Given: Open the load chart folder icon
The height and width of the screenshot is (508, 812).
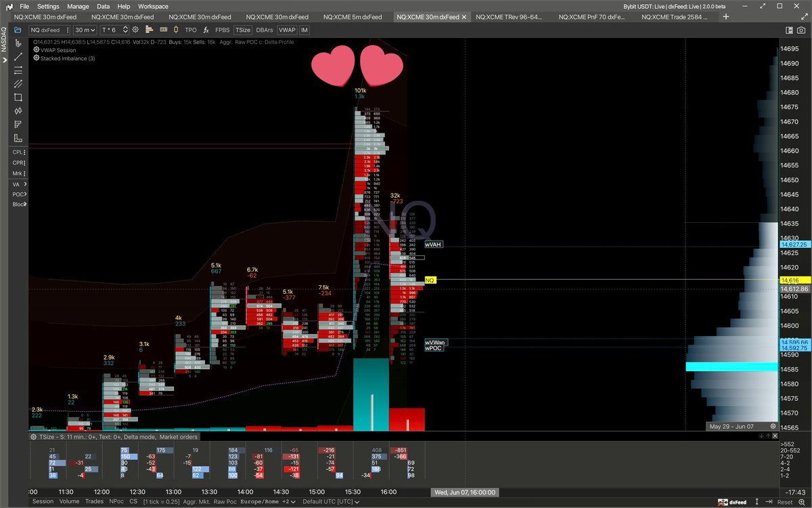Looking at the screenshot, I should click(18, 30).
